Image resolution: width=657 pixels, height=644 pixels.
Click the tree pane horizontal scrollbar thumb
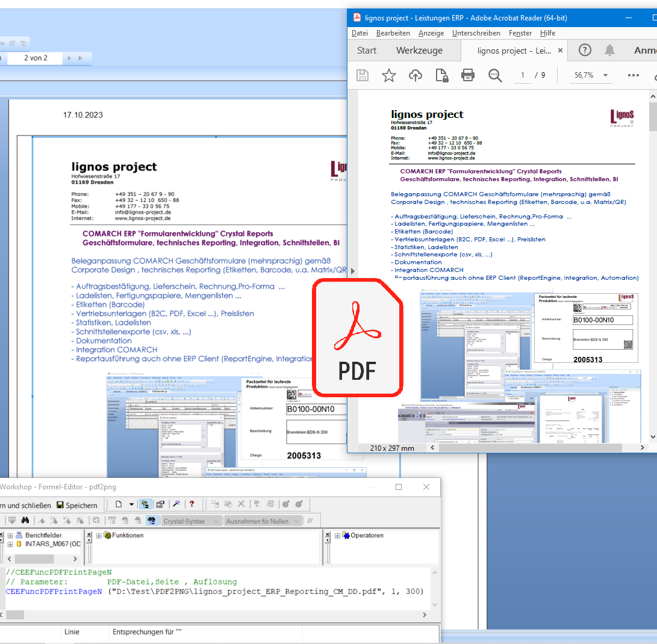[x=34, y=559]
